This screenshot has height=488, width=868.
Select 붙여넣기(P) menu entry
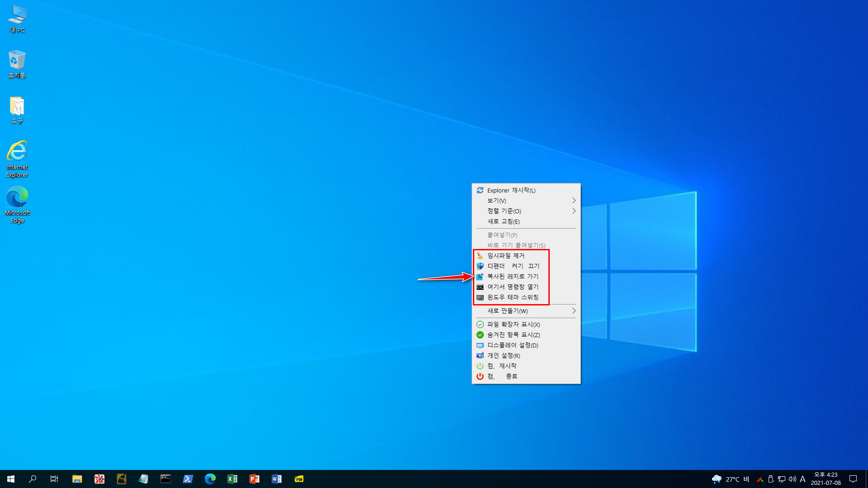tap(526, 235)
